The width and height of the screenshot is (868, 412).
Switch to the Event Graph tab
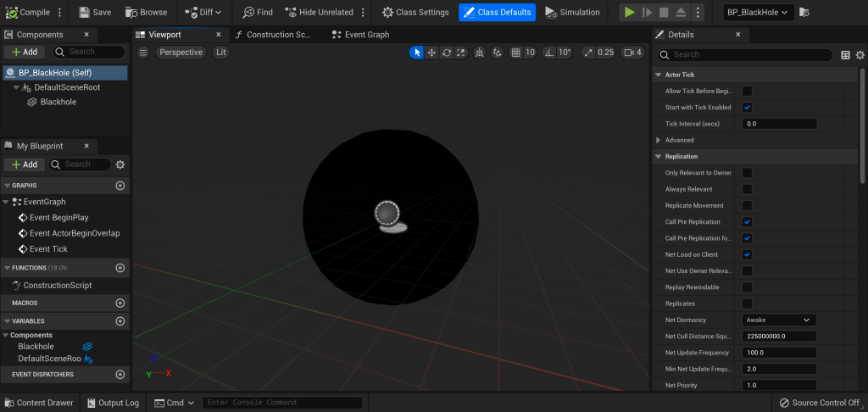pyautogui.click(x=360, y=35)
